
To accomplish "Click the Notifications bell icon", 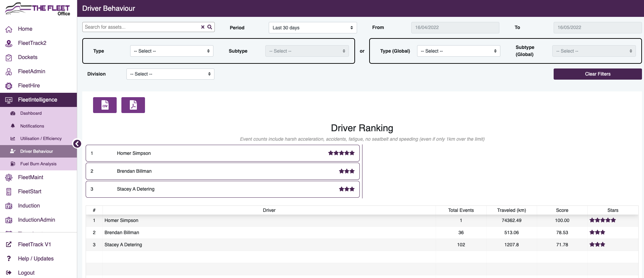I will click(x=13, y=126).
